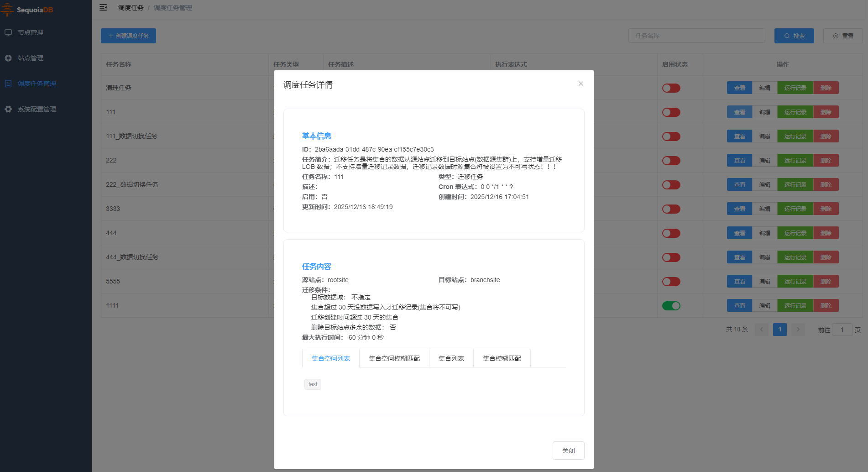Viewport: 868px width, 472px height.
Task: Toggle enable switch for 222 row
Action: (671, 161)
